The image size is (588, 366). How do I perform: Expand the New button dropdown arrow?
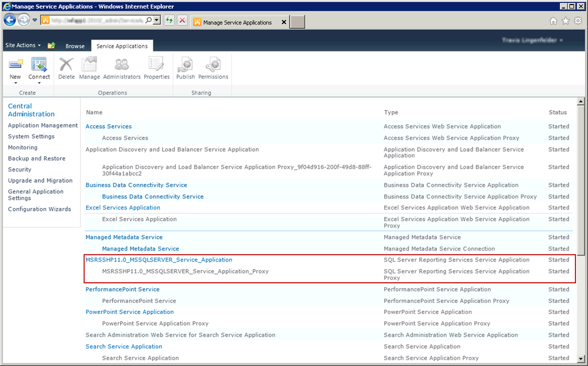coord(16,83)
